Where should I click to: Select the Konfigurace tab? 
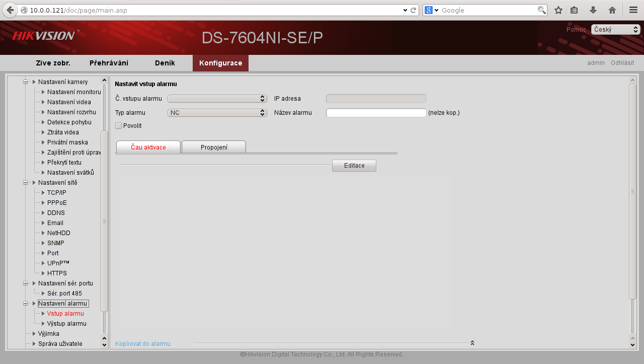220,63
